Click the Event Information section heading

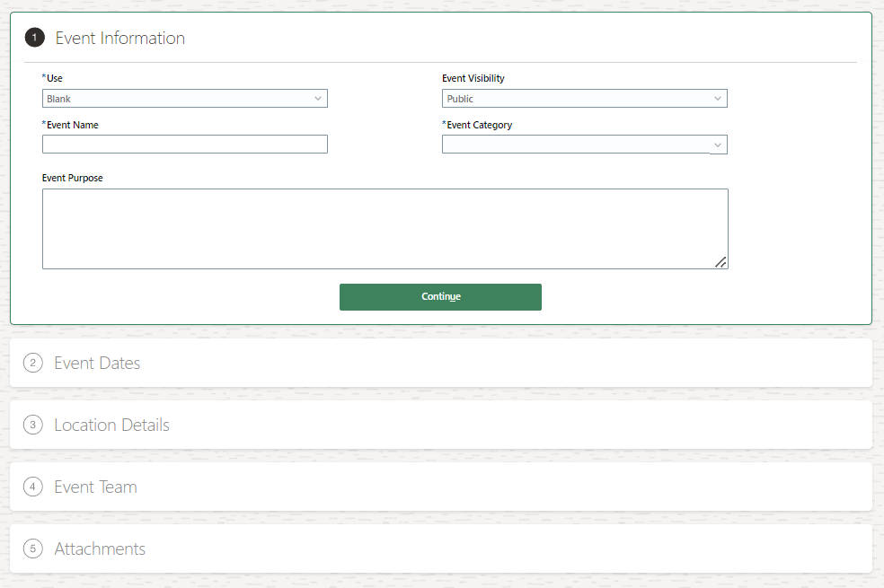[120, 38]
